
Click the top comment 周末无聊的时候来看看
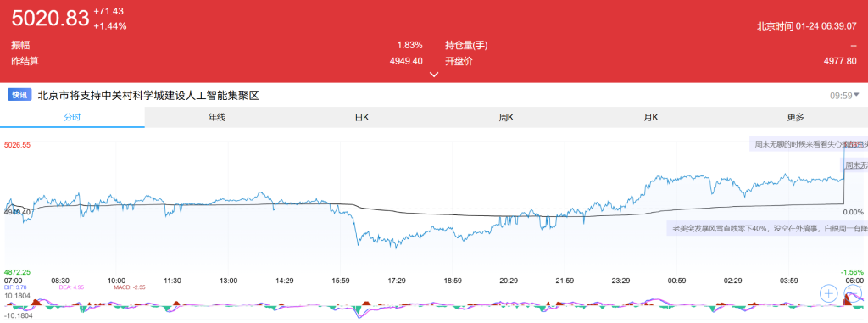[x=809, y=144]
